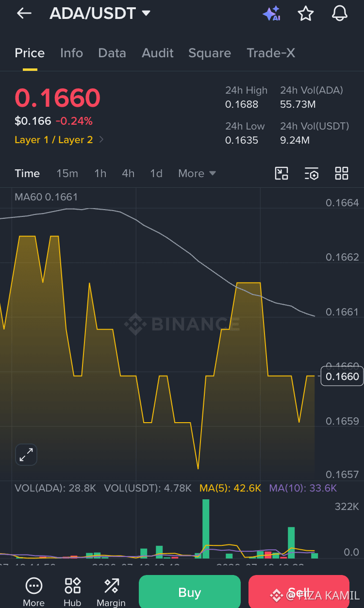The image size is (364, 608).
Task: Click the MA(5): 42.6K volume label
Action: (x=231, y=488)
